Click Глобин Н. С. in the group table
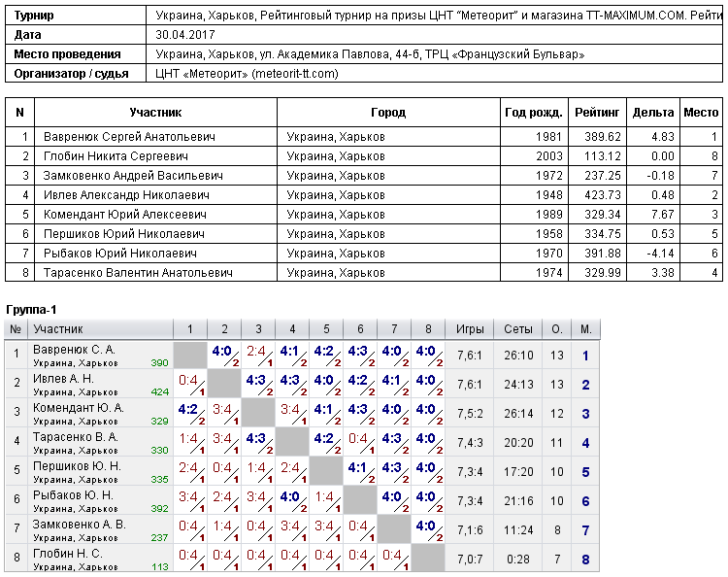Image resolution: width=728 pixels, height=577 pixels. [68, 554]
